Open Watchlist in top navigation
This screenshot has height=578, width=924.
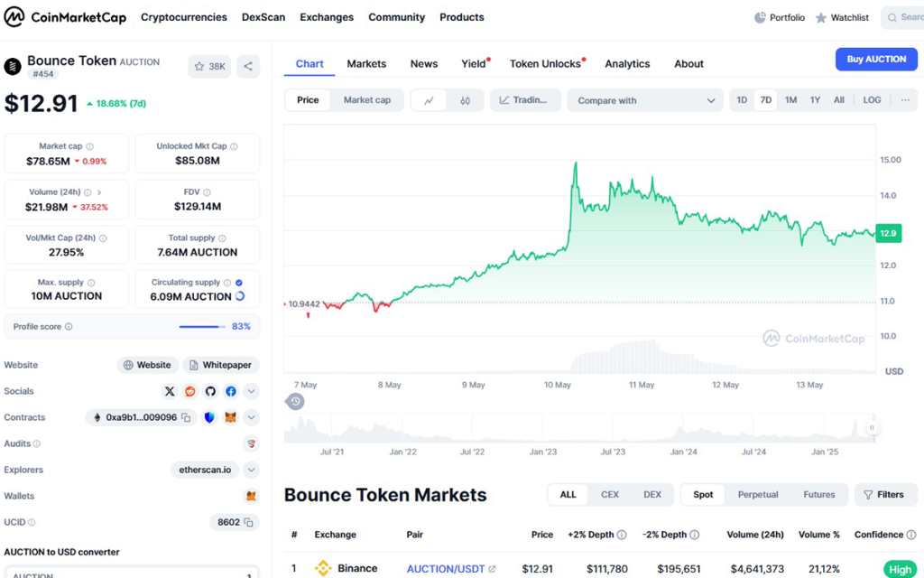[842, 18]
